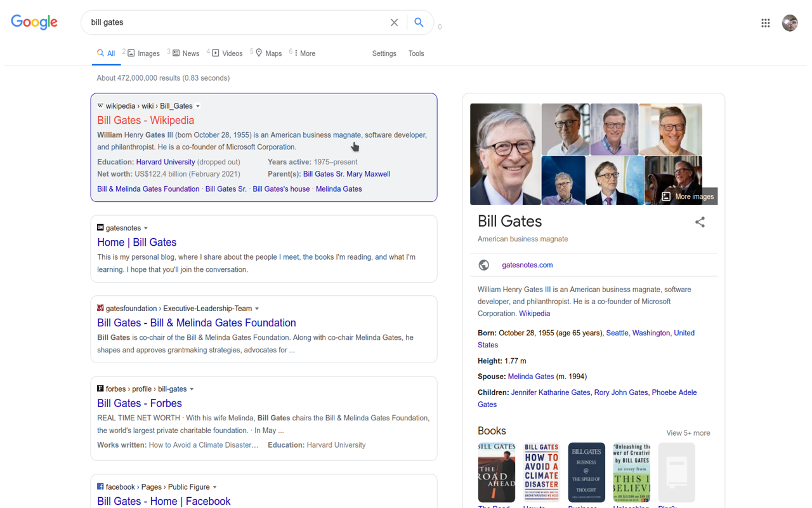812x508 pixels.
Task: Open Business @ the Speed of Thought cover
Action: pos(587,473)
